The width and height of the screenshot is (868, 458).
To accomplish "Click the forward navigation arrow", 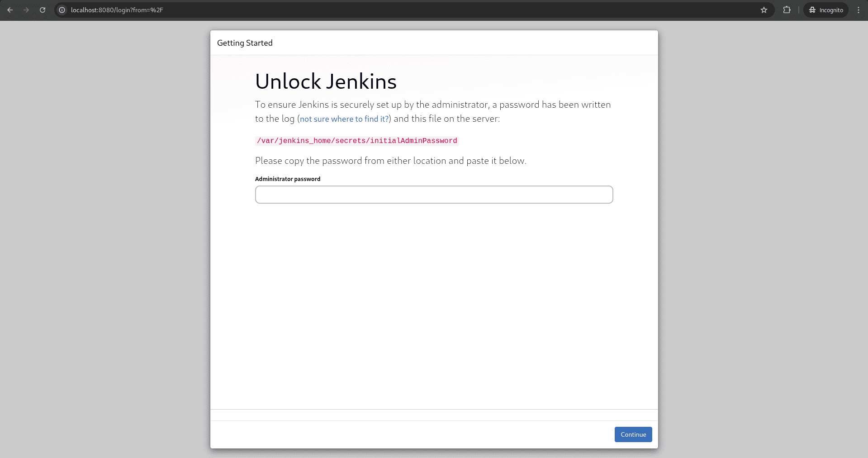I will pos(26,10).
